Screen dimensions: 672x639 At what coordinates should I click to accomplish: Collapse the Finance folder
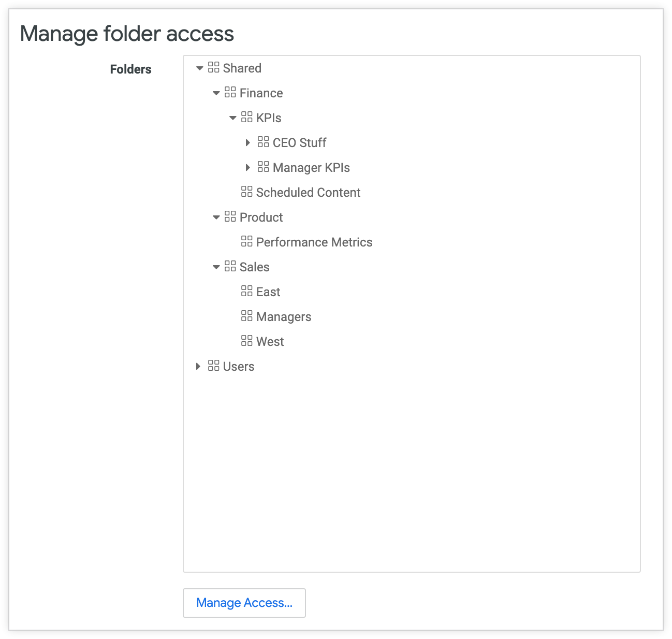pyautogui.click(x=216, y=93)
